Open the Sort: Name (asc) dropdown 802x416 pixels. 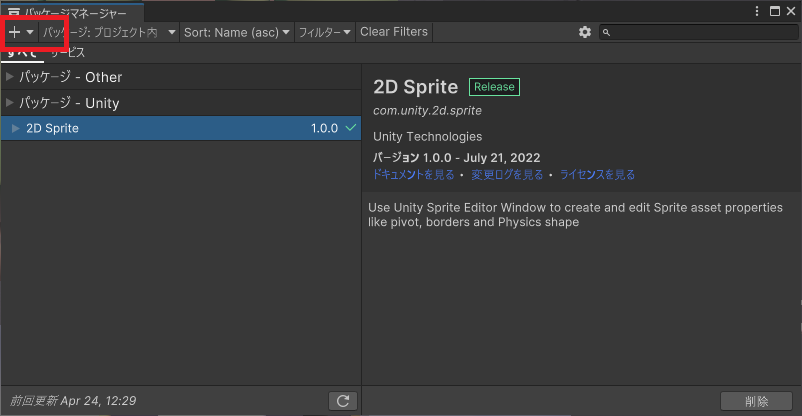[237, 32]
